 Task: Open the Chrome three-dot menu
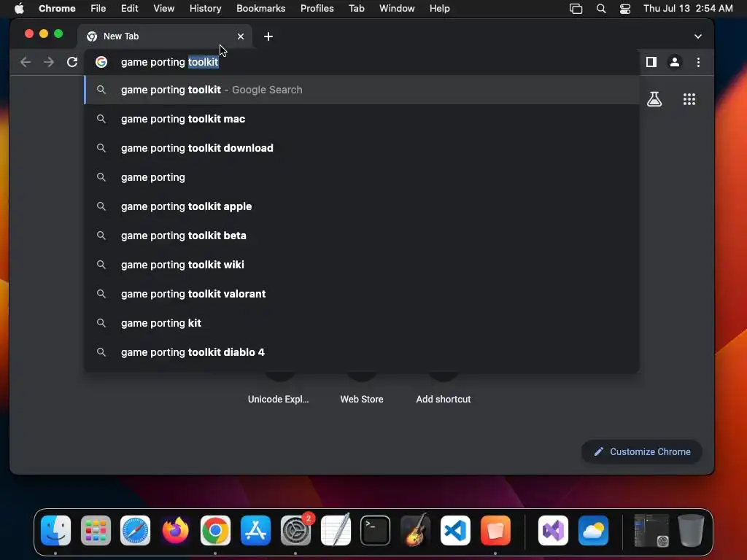coord(698,62)
